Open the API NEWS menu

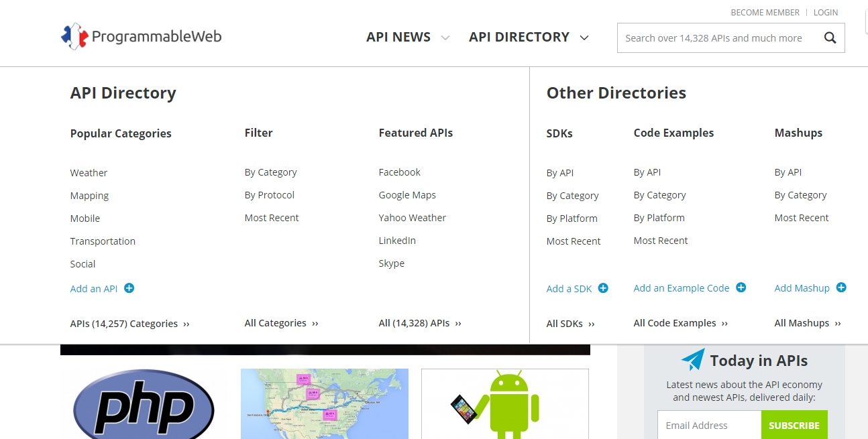click(398, 38)
